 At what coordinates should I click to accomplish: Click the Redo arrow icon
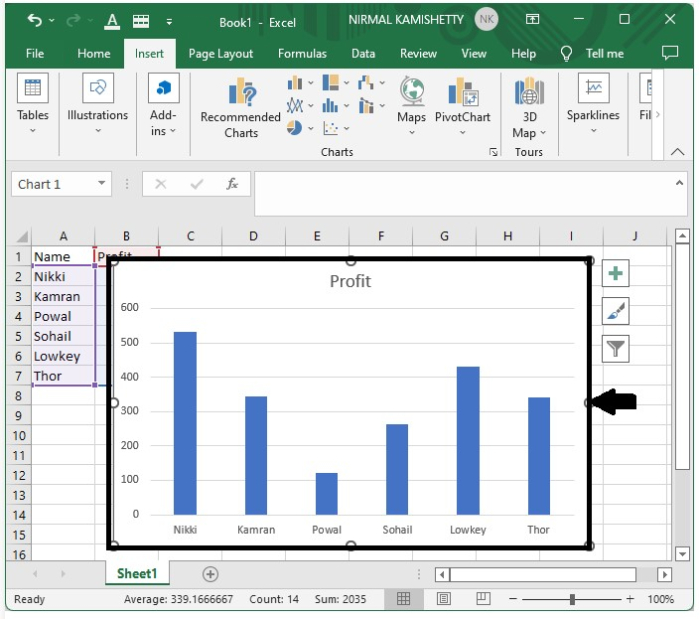tap(74, 20)
